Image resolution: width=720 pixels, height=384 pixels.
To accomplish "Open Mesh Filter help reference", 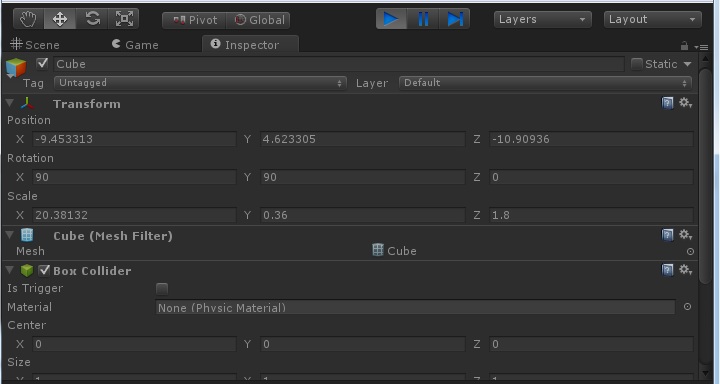I will point(667,235).
